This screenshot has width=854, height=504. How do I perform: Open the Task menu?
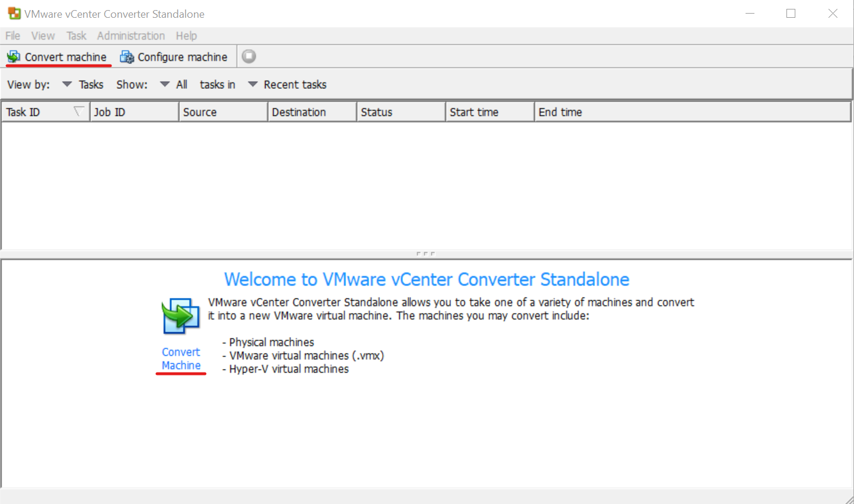point(76,36)
